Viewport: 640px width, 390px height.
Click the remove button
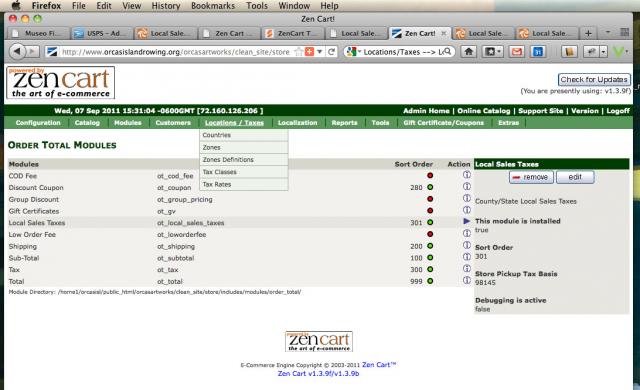point(531,177)
